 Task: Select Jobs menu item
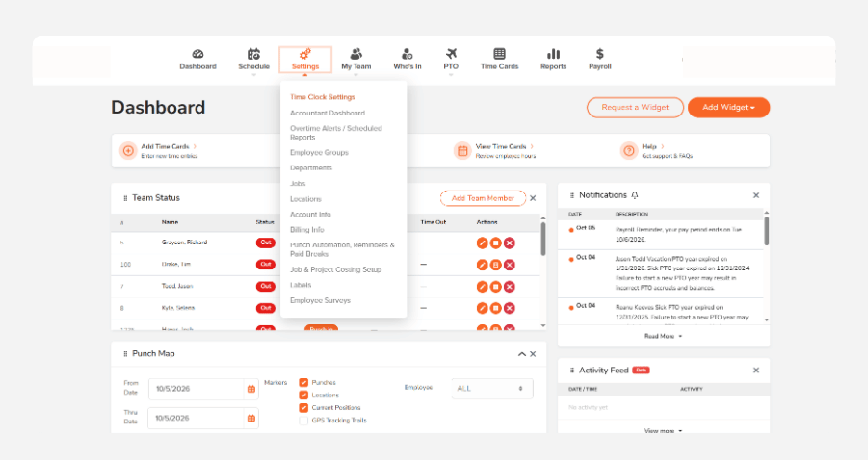[298, 184]
